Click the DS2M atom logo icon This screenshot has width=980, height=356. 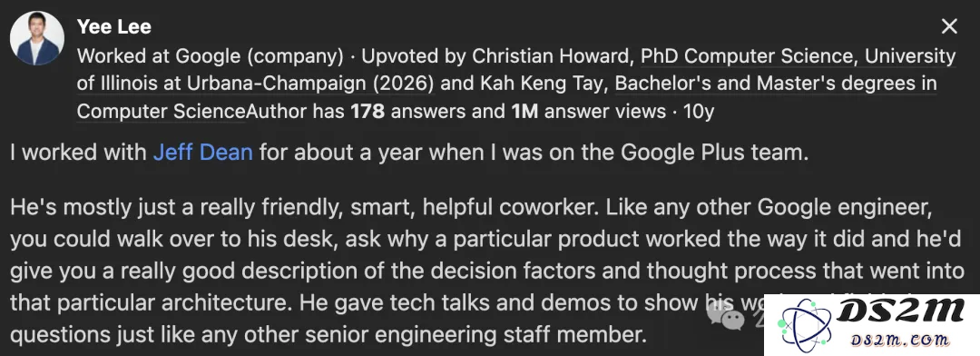[802, 323]
